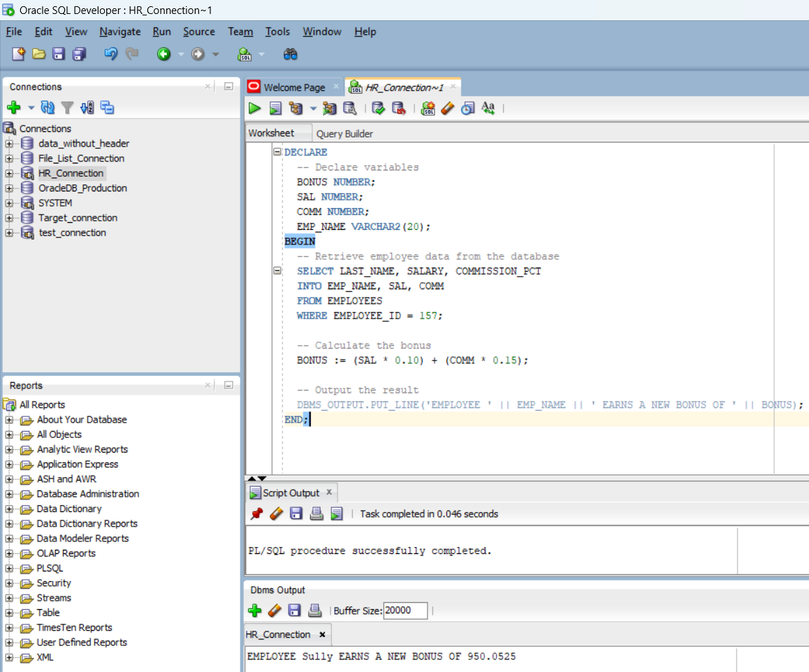The width and height of the screenshot is (809, 672).
Task: Open the Find/Search binoculars icon
Action: [290, 53]
